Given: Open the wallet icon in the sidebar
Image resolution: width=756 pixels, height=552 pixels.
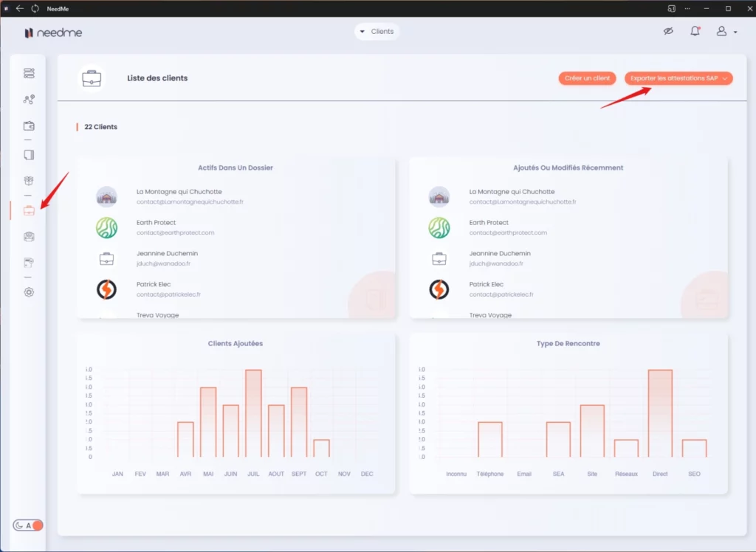Looking at the screenshot, I should (29, 125).
